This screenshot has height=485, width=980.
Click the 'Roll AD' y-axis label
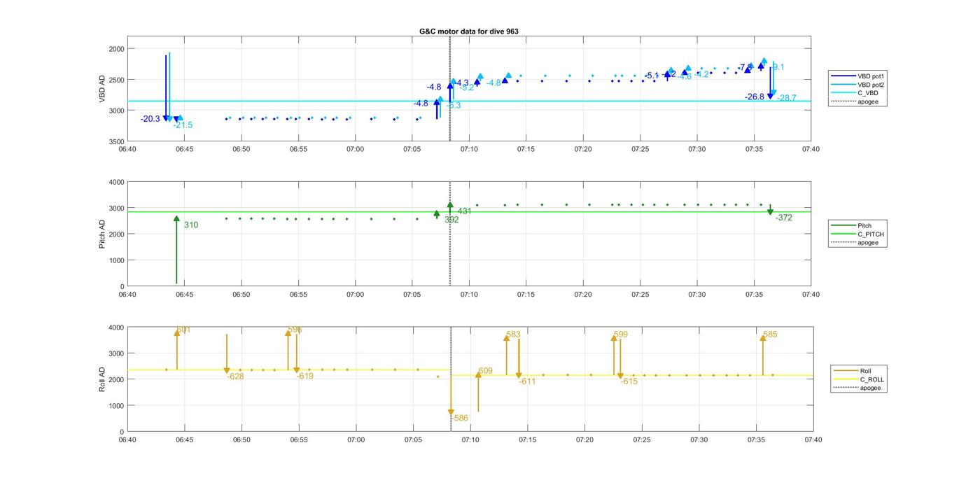[x=102, y=379]
